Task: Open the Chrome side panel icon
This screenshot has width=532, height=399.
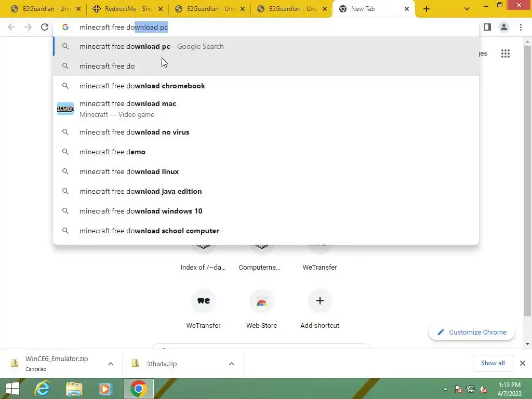Action: point(487,27)
